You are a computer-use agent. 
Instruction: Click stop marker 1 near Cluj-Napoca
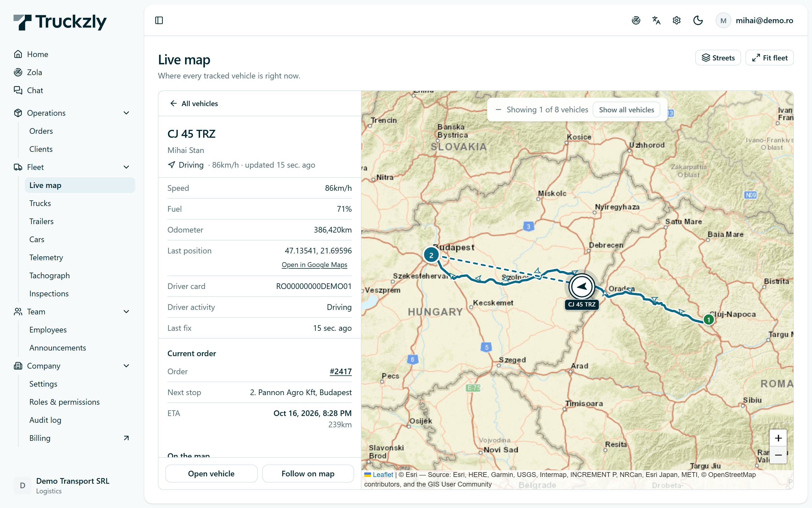pos(709,319)
